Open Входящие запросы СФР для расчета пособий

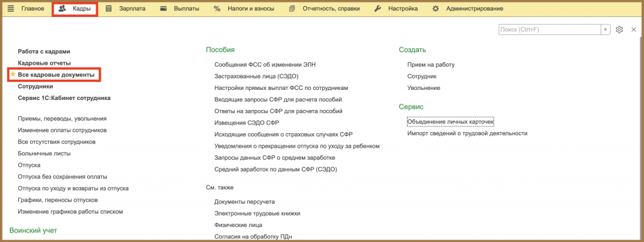(278, 100)
